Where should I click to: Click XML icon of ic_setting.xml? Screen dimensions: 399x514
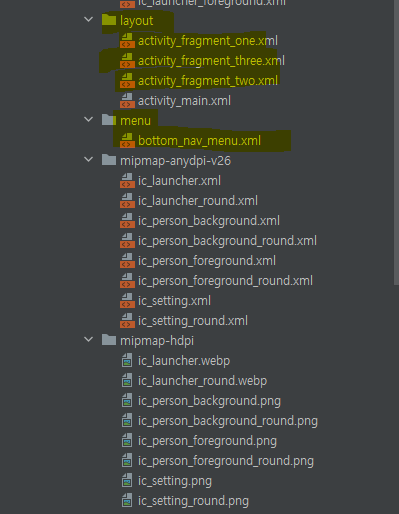pyautogui.click(x=127, y=301)
